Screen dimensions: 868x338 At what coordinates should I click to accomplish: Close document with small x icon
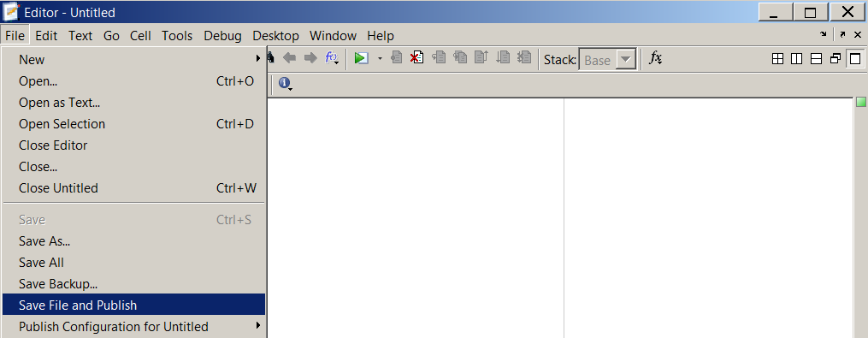[x=858, y=34]
